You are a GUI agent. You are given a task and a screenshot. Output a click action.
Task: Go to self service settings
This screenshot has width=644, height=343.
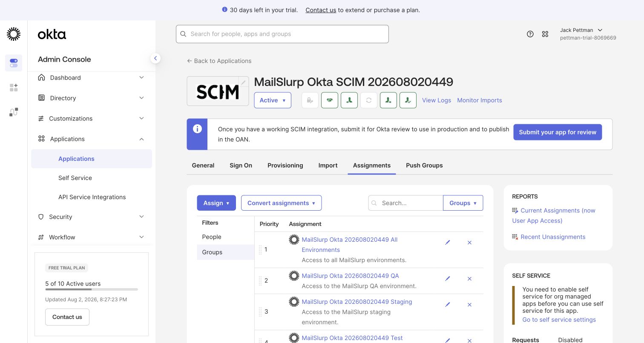coord(559,320)
